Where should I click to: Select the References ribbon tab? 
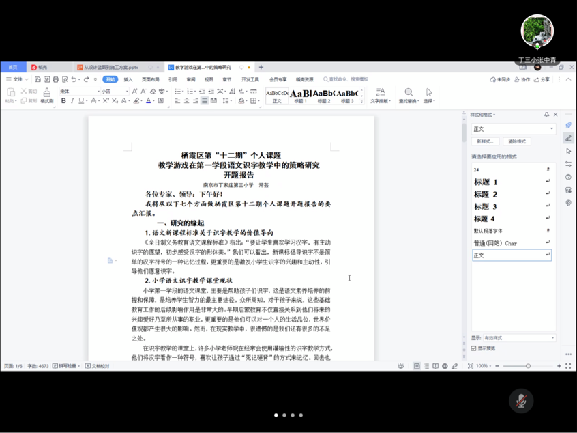click(x=173, y=79)
